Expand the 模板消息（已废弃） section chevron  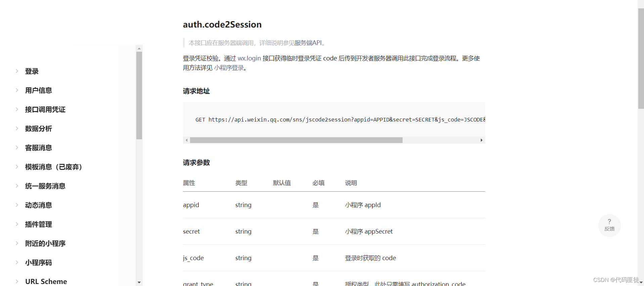pyautogui.click(x=17, y=166)
